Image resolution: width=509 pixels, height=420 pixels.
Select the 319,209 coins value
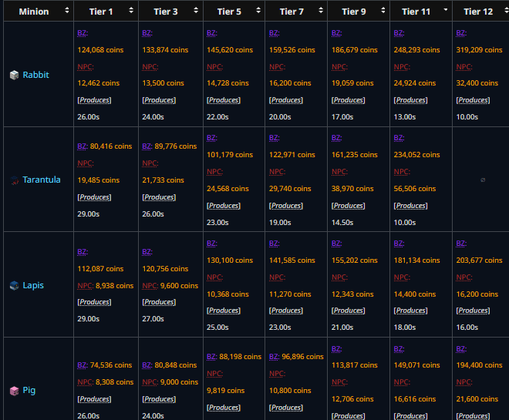coord(479,50)
